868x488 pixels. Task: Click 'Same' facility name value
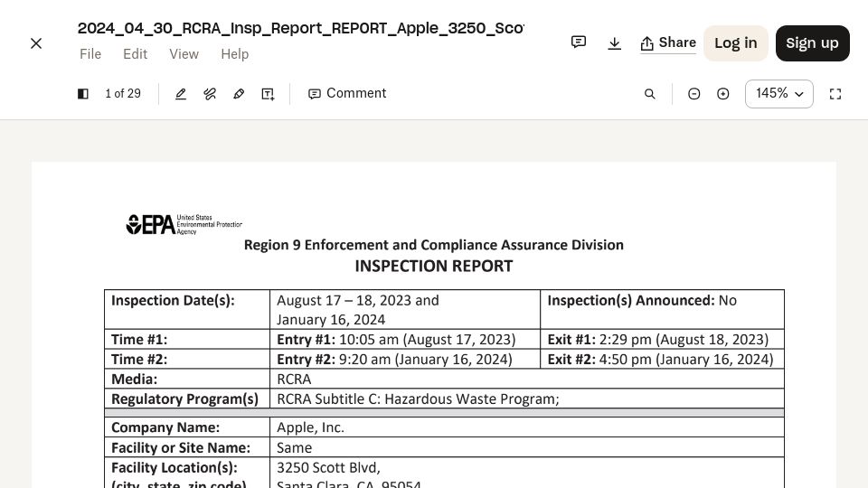(294, 447)
